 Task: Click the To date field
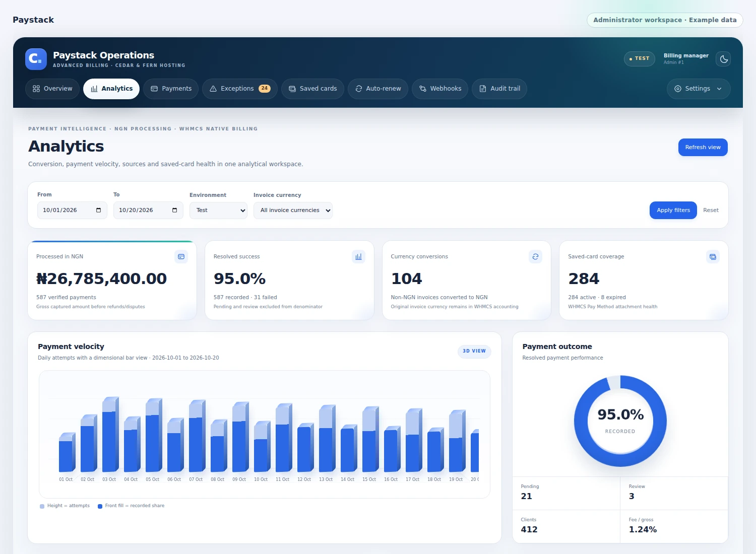148,210
